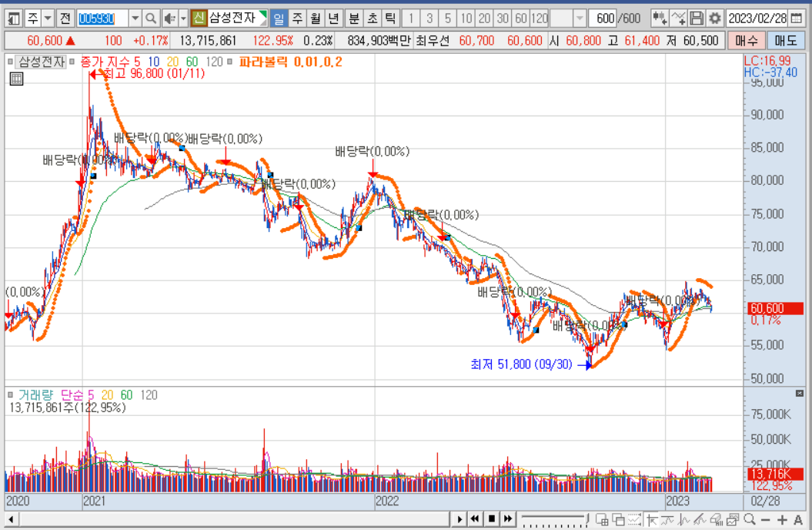812x530 pixels.
Task: Click the save chart floppy icon
Action: point(697,18)
